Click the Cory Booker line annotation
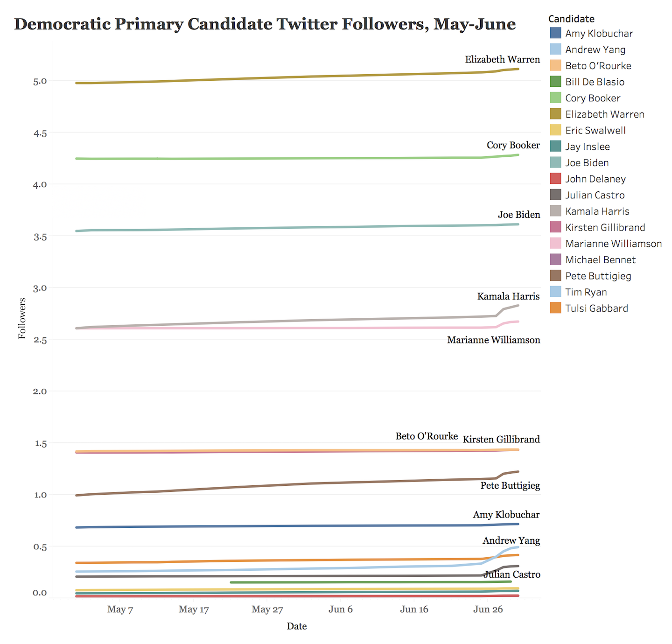The height and width of the screenshot is (644, 672). pos(513,145)
